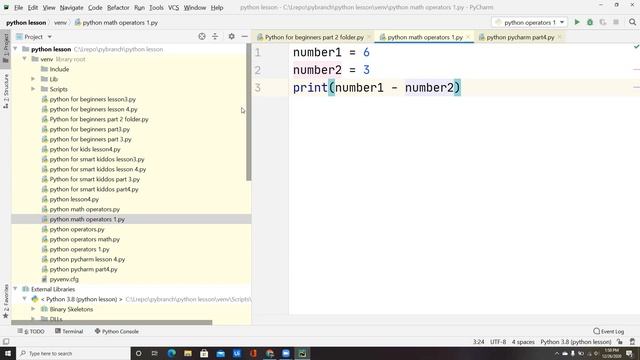Open the Window menu
The width and height of the screenshot is (640, 360).
(x=195, y=7)
